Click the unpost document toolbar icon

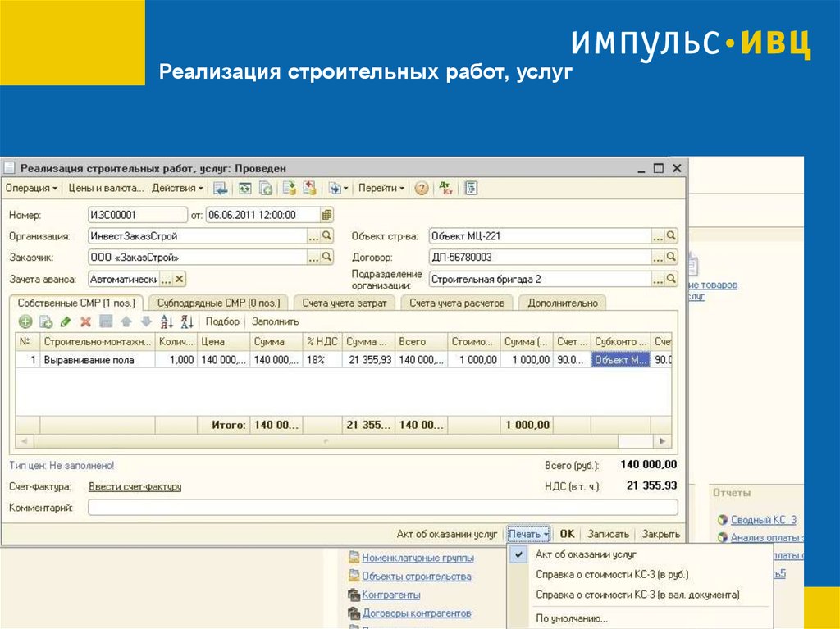[x=309, y=188]
